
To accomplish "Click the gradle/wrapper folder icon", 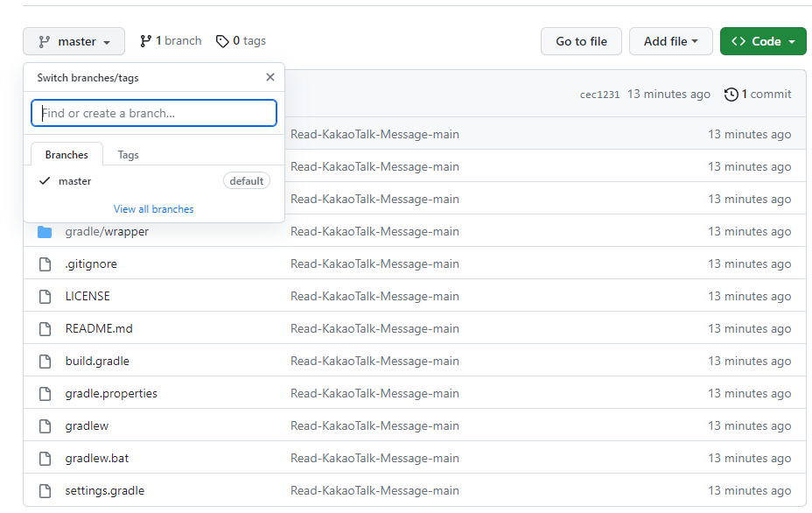I will pos(45,232).
